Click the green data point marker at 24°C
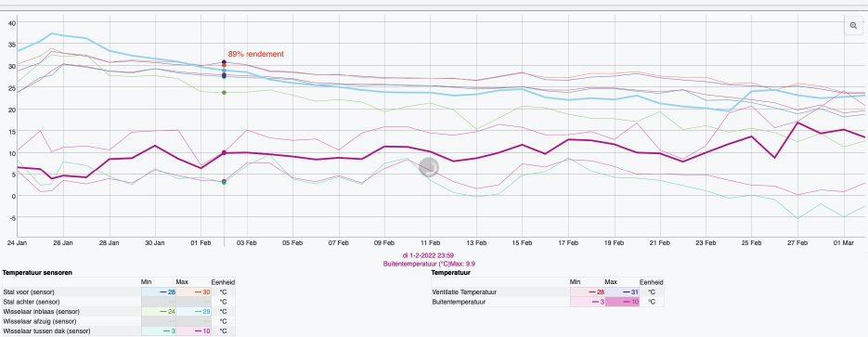 pos(225,93)
